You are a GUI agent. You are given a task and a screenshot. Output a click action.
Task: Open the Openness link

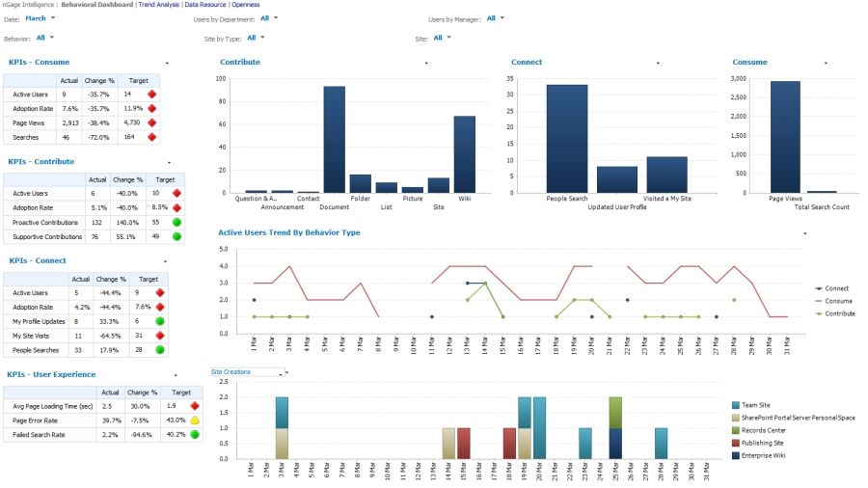(x=246, y=5)
